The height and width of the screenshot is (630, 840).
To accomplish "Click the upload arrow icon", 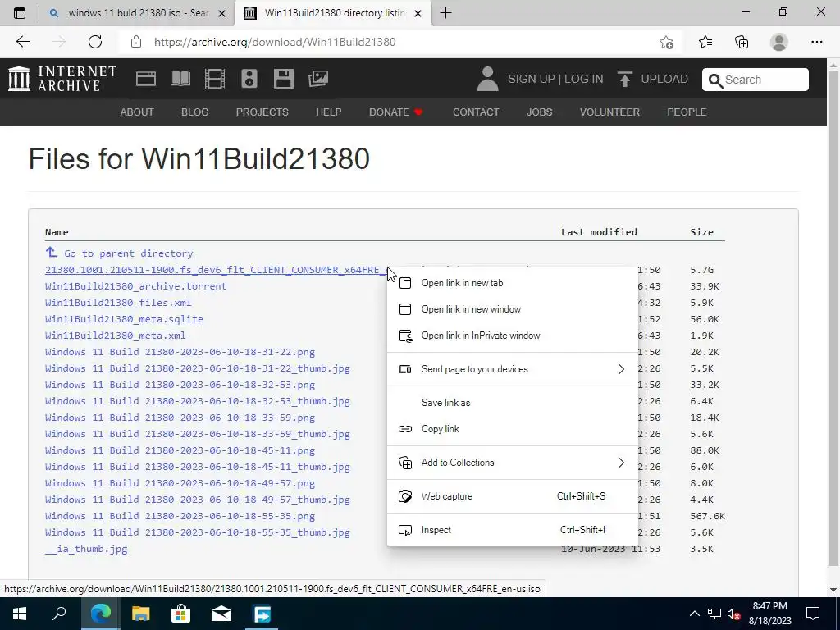I will point(624,79).
